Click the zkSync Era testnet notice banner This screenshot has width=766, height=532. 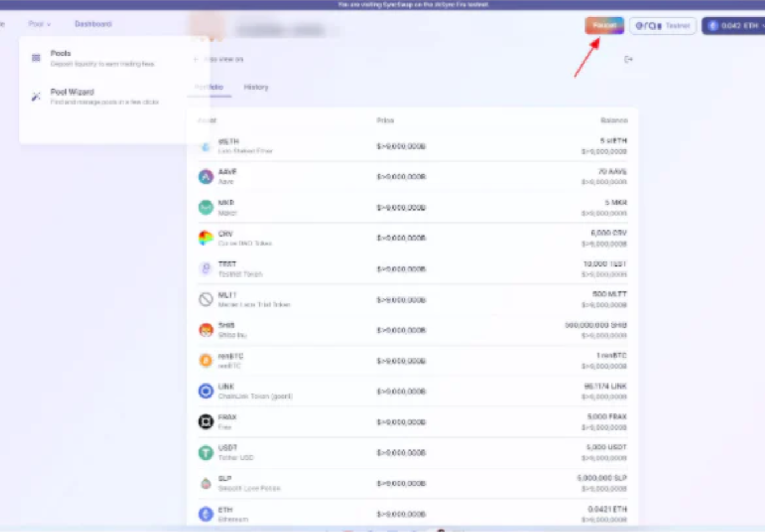click(x=383, y=5)
